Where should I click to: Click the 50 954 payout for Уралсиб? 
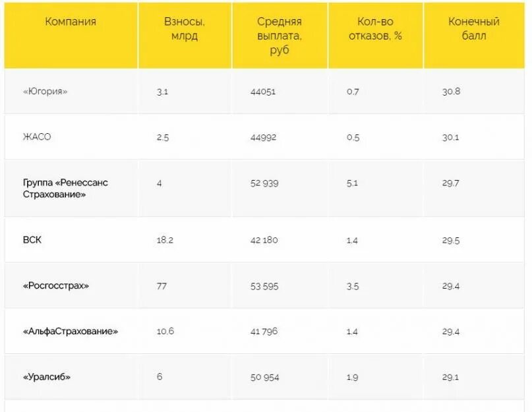pyautogui.click(x=264, y=377)
